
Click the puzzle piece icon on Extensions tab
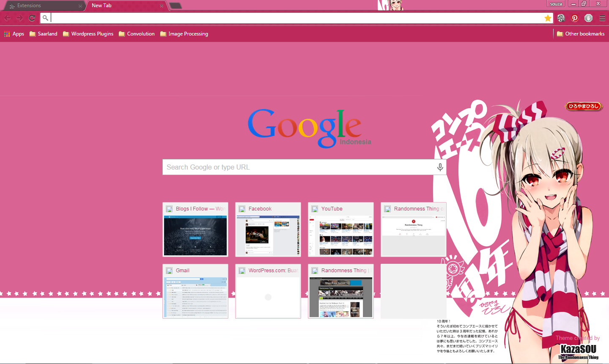tap(12, 6)
